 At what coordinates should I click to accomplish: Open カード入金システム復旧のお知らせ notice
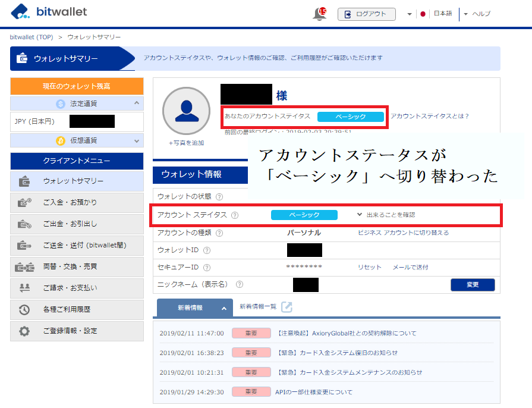[337, 353]
